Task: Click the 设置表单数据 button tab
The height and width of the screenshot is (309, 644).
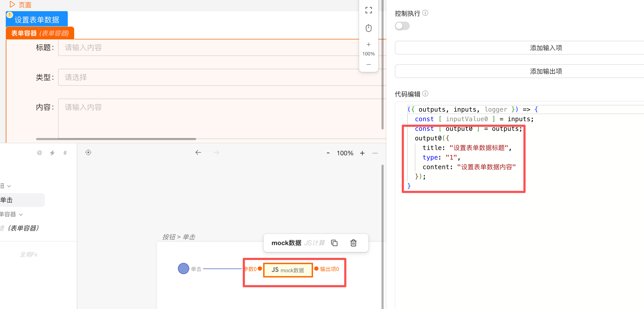Action: pyautogui.click(x=37, y=19)
